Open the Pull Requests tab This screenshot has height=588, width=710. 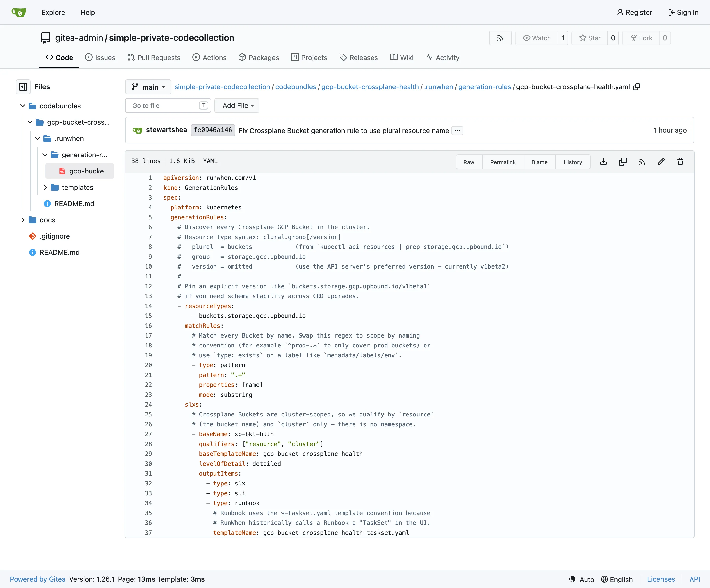(x=154, y=58)
